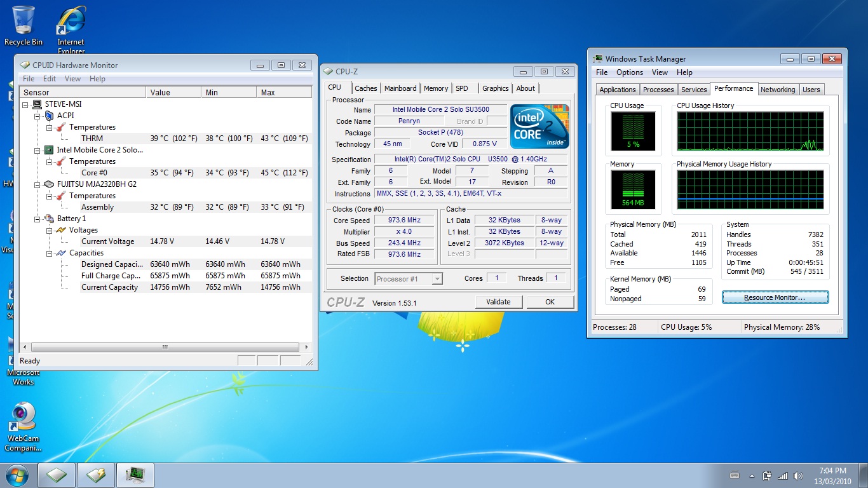Open the Internet Explorer desktop icon
This screenshot has width=868, height=488.
click(x=71, y=29)
